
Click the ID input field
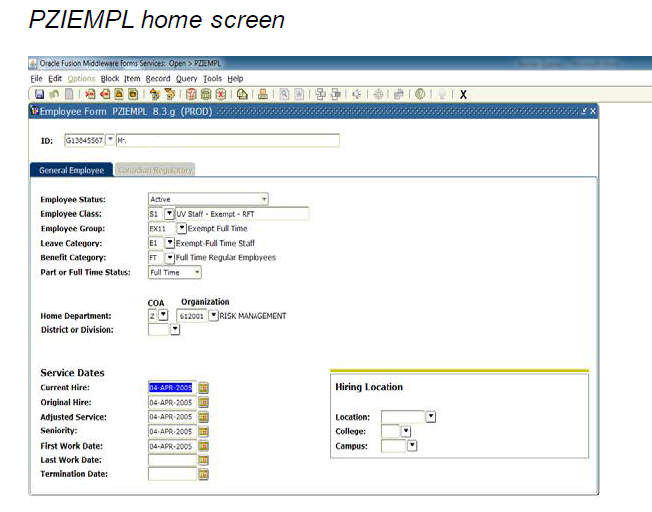[83, 141]
